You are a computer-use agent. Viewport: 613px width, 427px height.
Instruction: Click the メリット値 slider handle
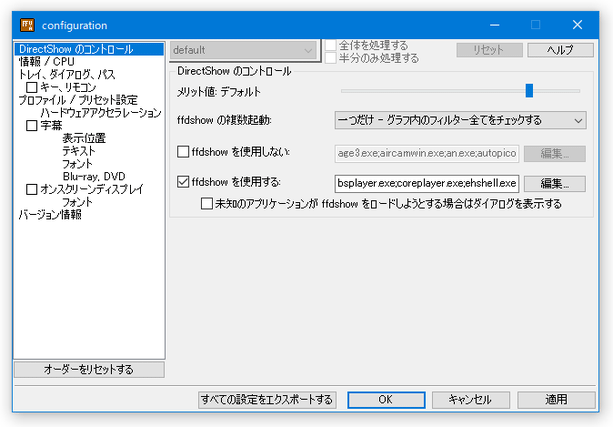click(x=529, y=91)
